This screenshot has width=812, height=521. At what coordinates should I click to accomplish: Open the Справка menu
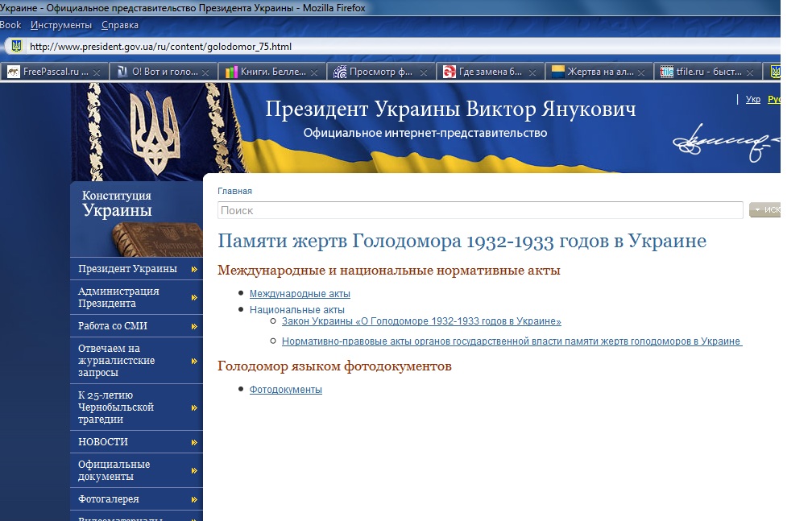coord(120,25)
